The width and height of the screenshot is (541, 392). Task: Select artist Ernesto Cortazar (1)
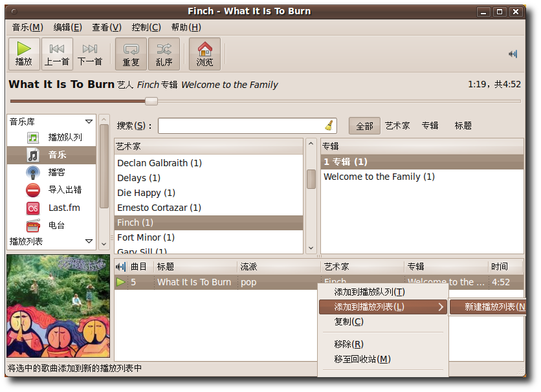[209, 208]
